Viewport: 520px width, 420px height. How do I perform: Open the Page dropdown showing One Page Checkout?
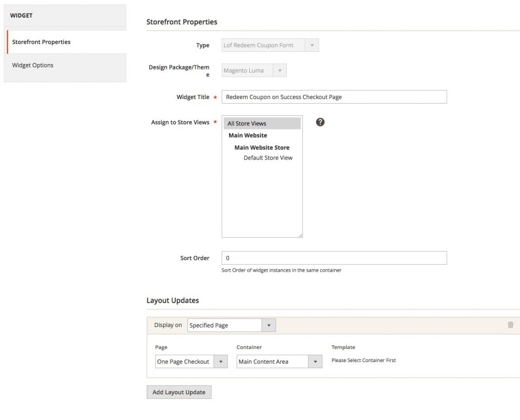coord(191,362)
